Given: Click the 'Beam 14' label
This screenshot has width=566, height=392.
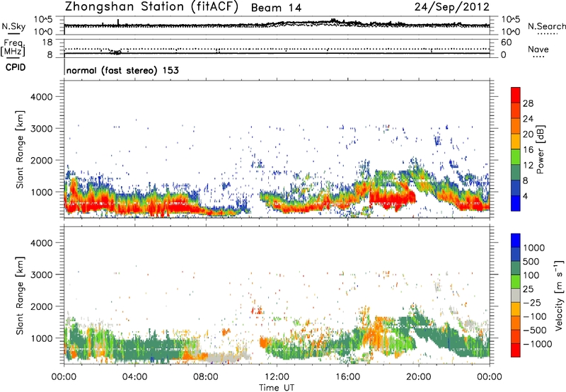Looking at the screenshot, I should pyautogui.click(x=276, y=8).
